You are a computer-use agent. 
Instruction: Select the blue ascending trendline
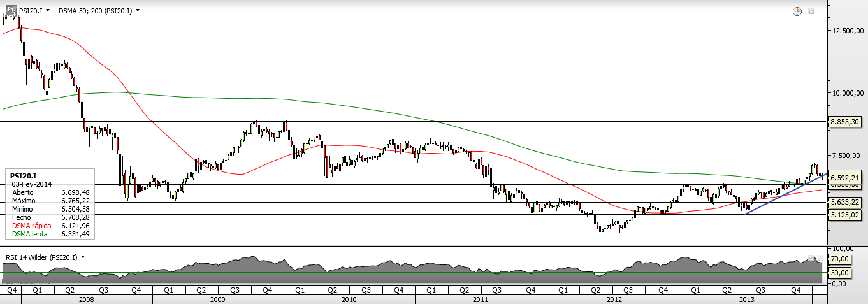784,193
